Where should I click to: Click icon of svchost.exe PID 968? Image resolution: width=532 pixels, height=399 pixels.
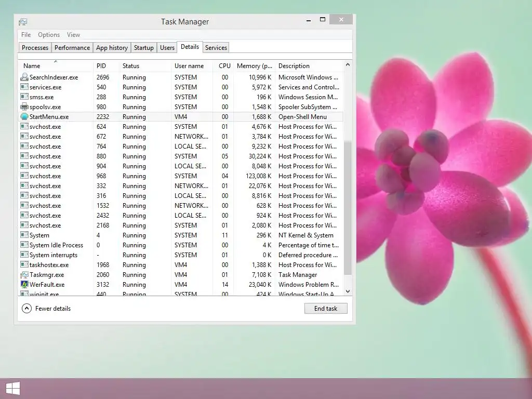[24, 176]
